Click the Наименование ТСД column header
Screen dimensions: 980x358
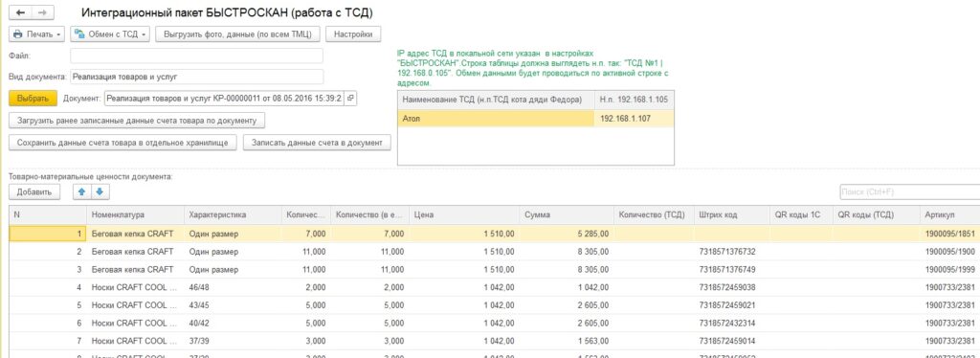click(497, 100)
